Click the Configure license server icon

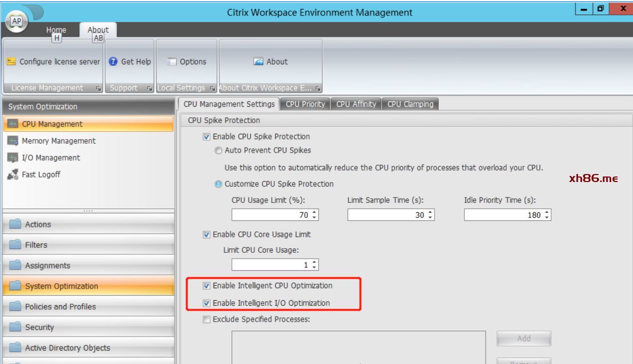pos(11,62)
